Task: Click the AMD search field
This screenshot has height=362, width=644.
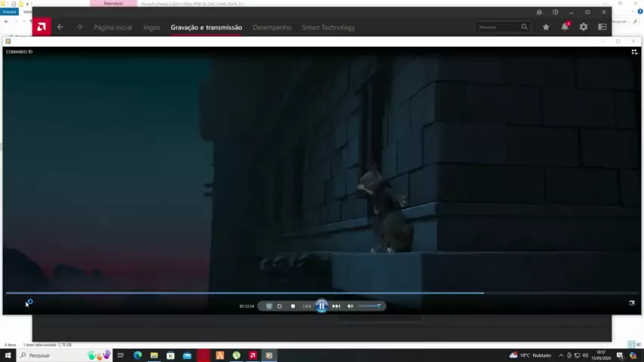Action: (x=498, y=27)
